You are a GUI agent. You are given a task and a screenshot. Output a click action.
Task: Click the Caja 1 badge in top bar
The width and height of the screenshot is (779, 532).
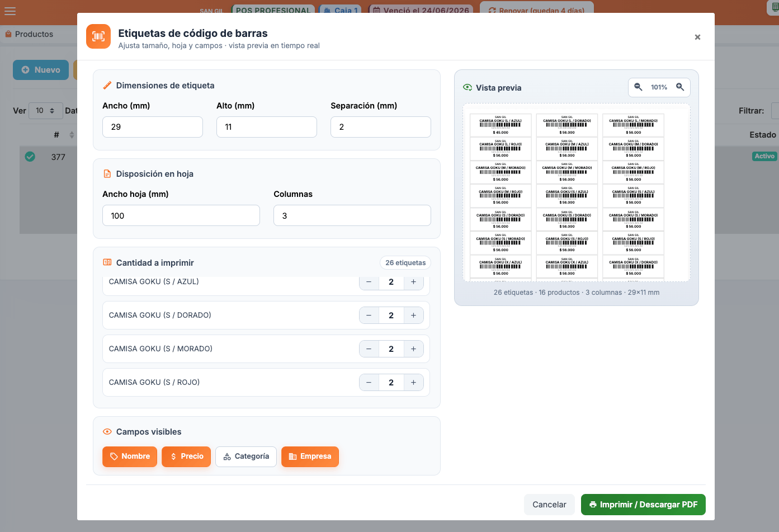[x=341, y=10]
